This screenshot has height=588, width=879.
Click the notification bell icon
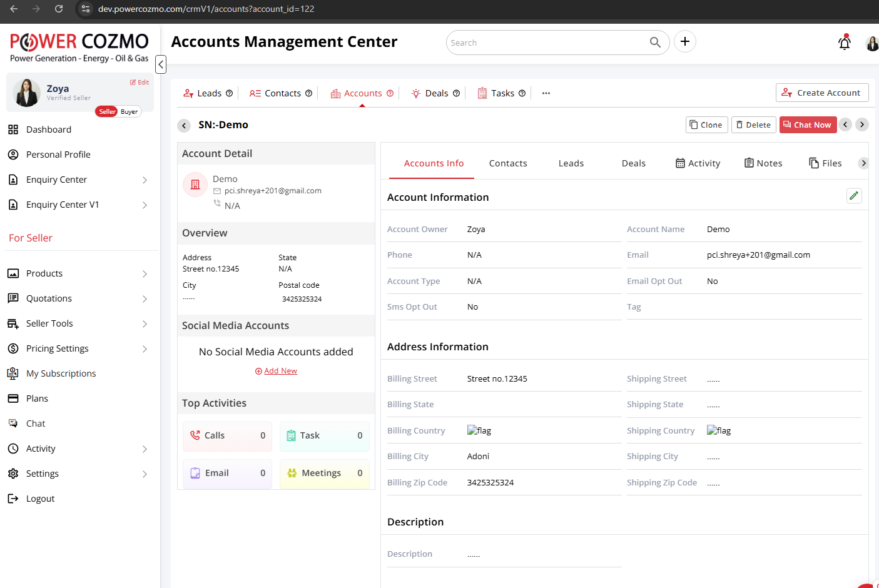[844, 43]
